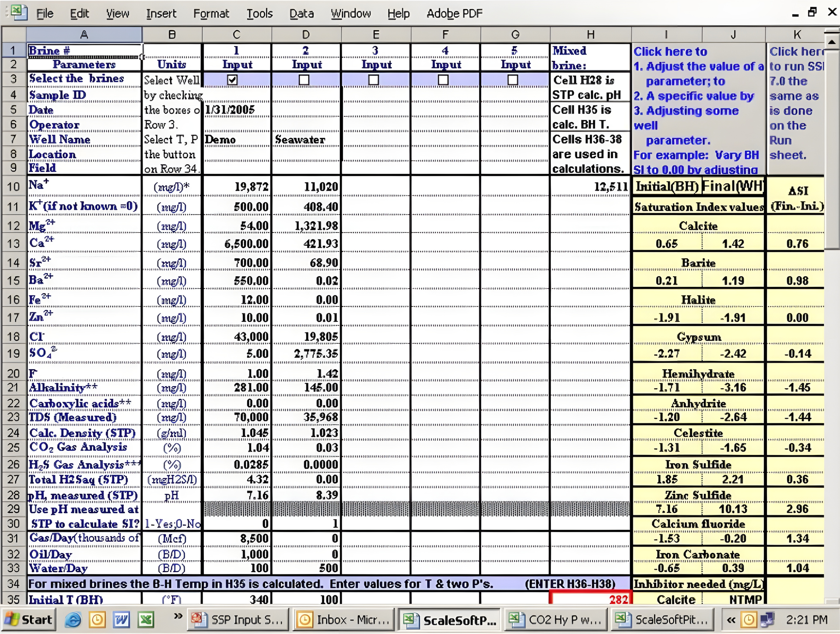Open the Windows Start menu

click(28, 620)
